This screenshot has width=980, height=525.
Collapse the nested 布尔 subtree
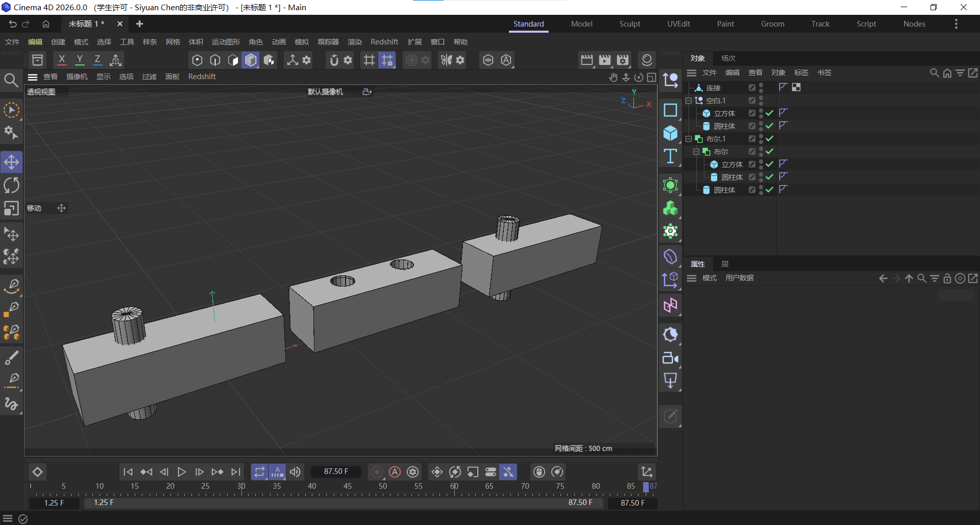697,151
